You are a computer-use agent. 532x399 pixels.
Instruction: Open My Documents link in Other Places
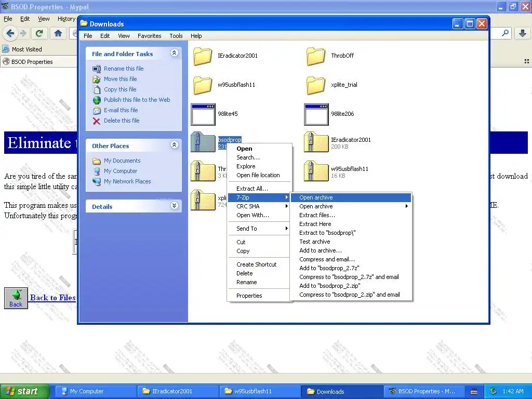tap(122, 161)
